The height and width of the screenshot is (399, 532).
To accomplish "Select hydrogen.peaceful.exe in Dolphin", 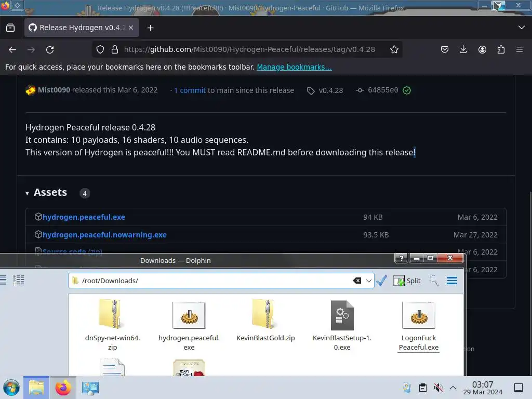I will pyautogui.click(x=189, y=325).
